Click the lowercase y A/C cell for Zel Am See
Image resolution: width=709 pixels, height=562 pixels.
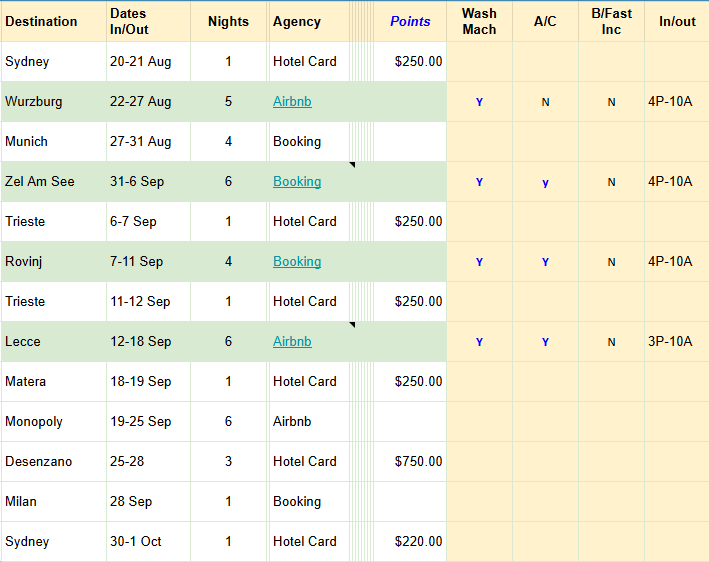coord(545,182)
